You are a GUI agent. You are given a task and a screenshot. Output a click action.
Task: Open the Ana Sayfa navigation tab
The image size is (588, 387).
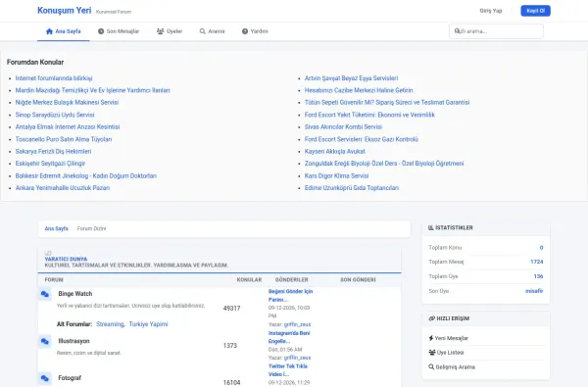pyautogui.click(x=64, y=31)
